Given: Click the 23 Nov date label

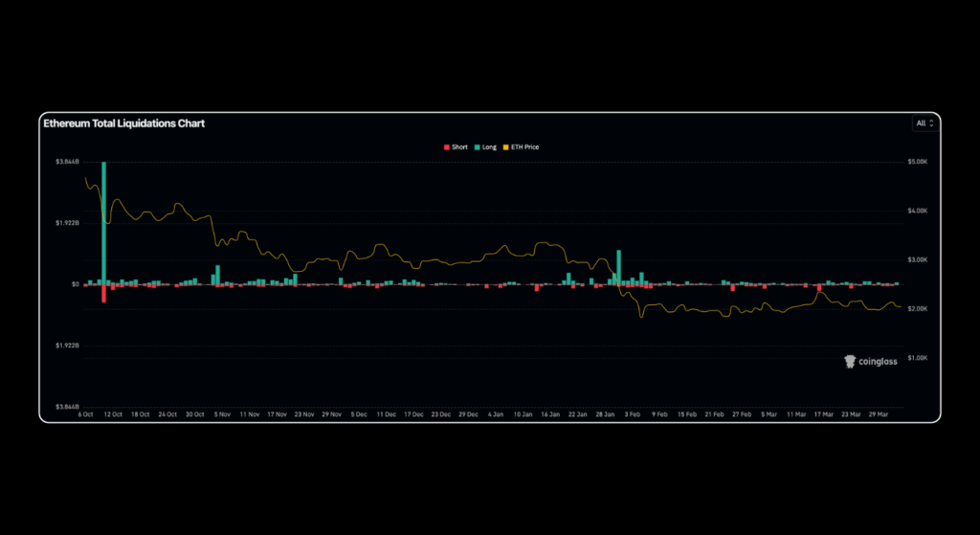Looking at the screenshot, I should coord(304,414).
